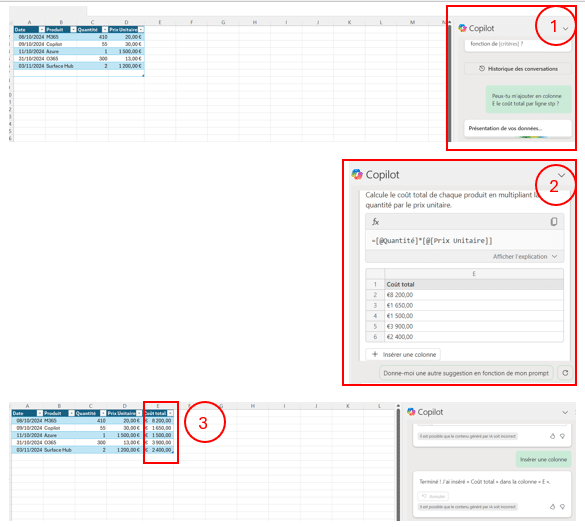Click Copilot logo in the upper panel
This screenshot has height=527, width=585.
tap(463, 28)
